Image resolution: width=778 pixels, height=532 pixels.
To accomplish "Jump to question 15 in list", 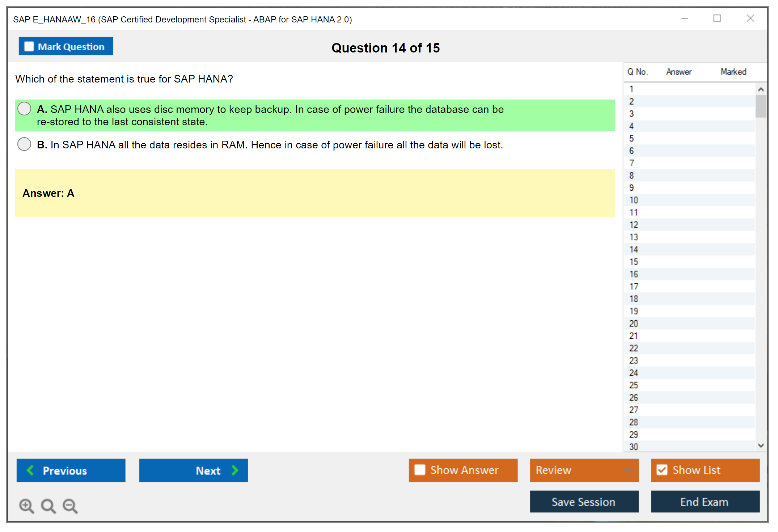I will [634, 262].
